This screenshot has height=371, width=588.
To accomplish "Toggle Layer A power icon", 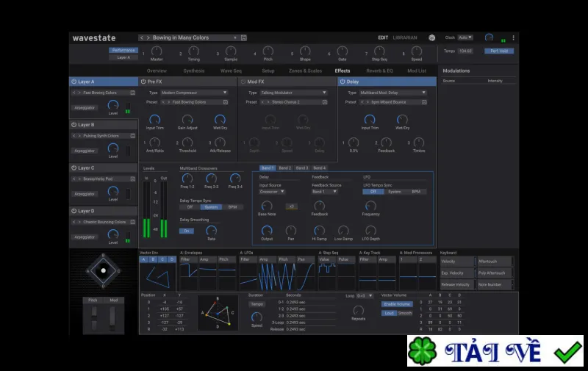I will tap(74, 82).
